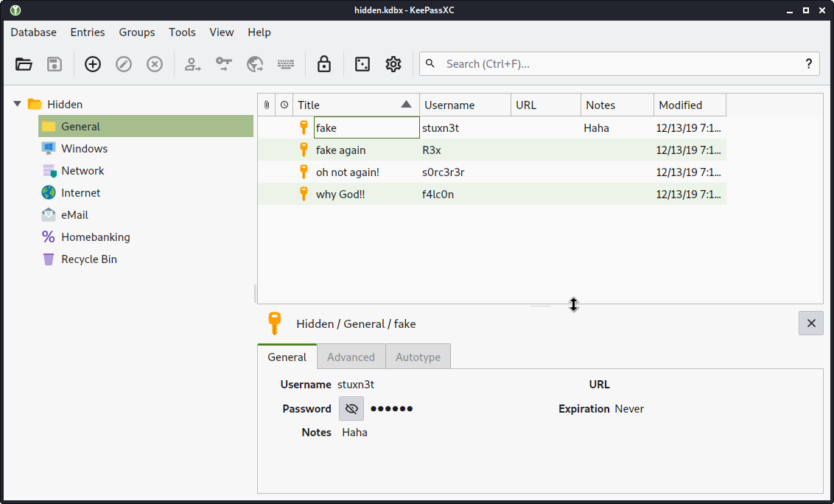Click the expiry clock column header
Image resolution: width=834 pixels, height=504 pixels.
(x=284, y=105)
